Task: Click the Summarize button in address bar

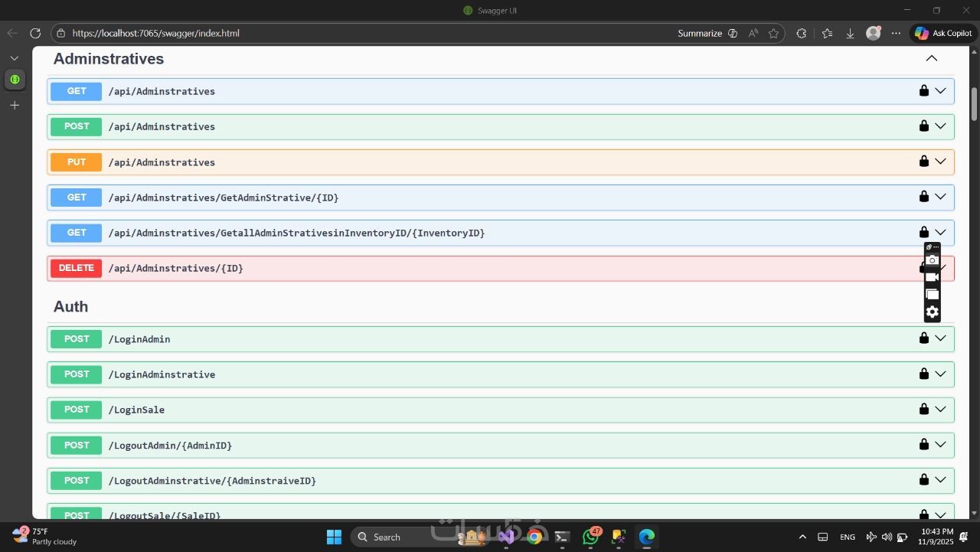Action: (x=707, y=33)
